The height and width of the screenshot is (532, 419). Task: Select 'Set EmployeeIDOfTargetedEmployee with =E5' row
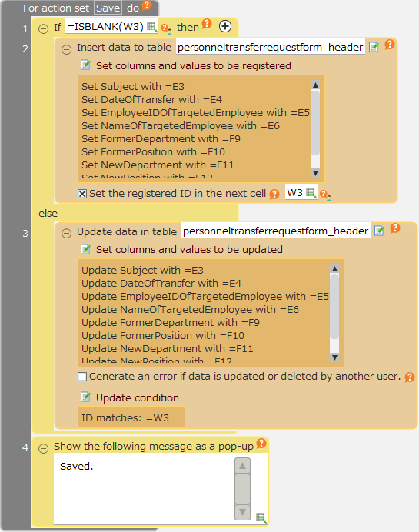(195, 113)
